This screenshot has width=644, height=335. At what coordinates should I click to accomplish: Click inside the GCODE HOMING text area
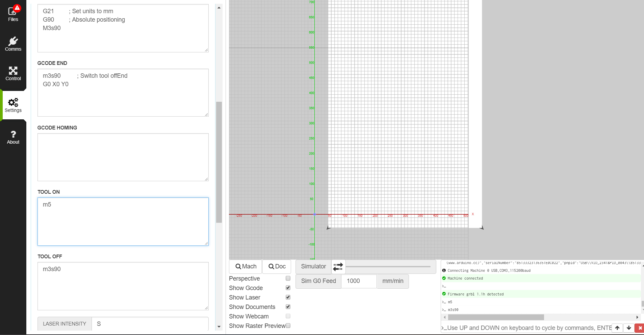(x=123, y=157)
